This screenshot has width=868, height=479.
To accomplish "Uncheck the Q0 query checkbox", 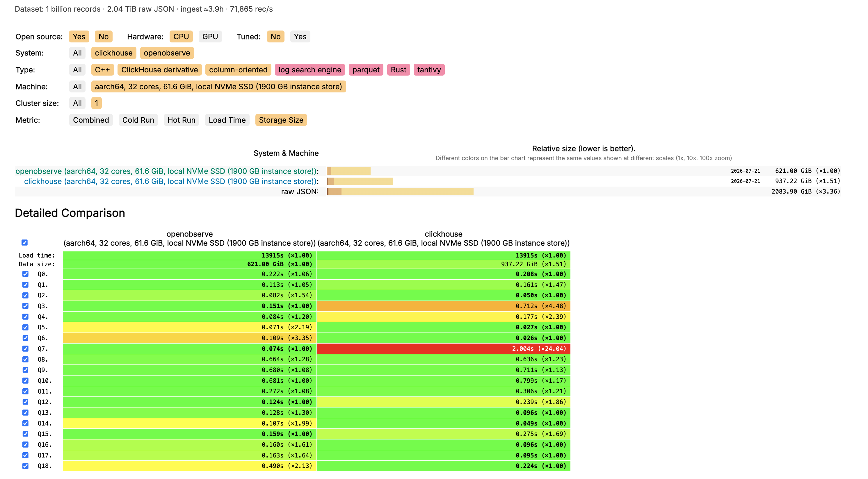I will 25,274.
